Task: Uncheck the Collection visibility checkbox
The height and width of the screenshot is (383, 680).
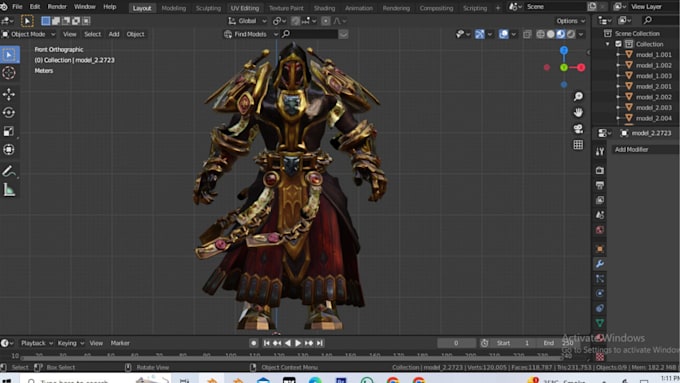Action: click(619, 44)
